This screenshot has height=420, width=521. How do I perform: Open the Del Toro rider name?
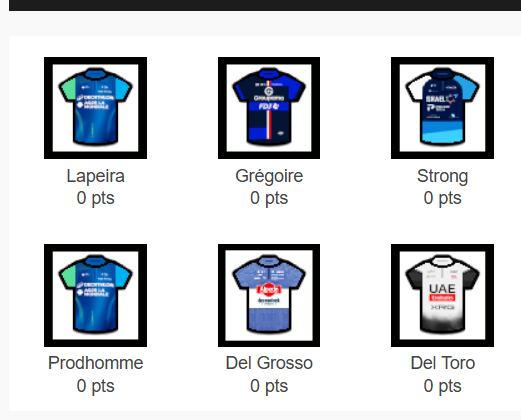pos(442,363)
